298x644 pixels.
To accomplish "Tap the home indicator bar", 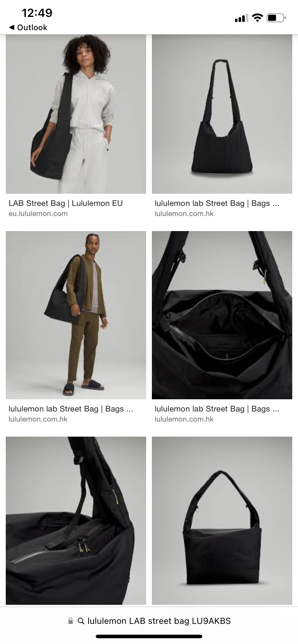I will tap(149, 636).
